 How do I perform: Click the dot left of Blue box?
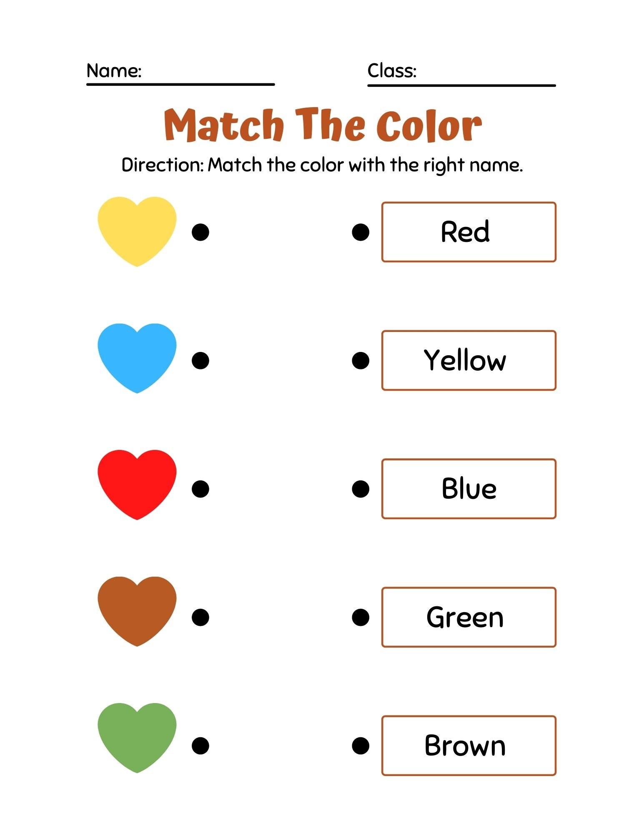coord(361,489)
